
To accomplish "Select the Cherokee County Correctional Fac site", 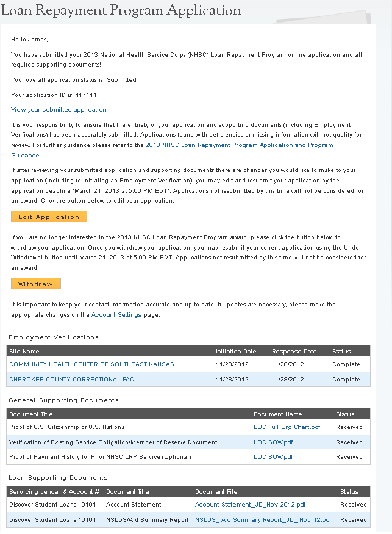I will coord(71,380).
